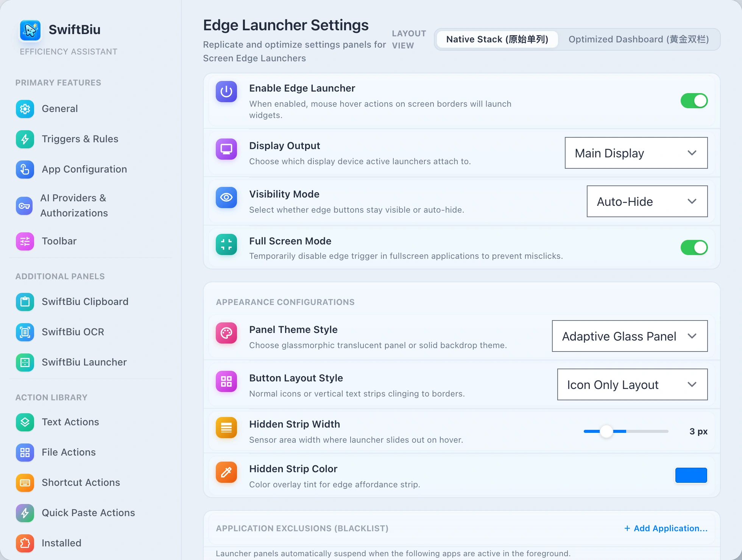The width and height of the screenshot is (742, 560).
Task: Click the Hidden Strip Width slider handle
Action: (x=606, y=431)
